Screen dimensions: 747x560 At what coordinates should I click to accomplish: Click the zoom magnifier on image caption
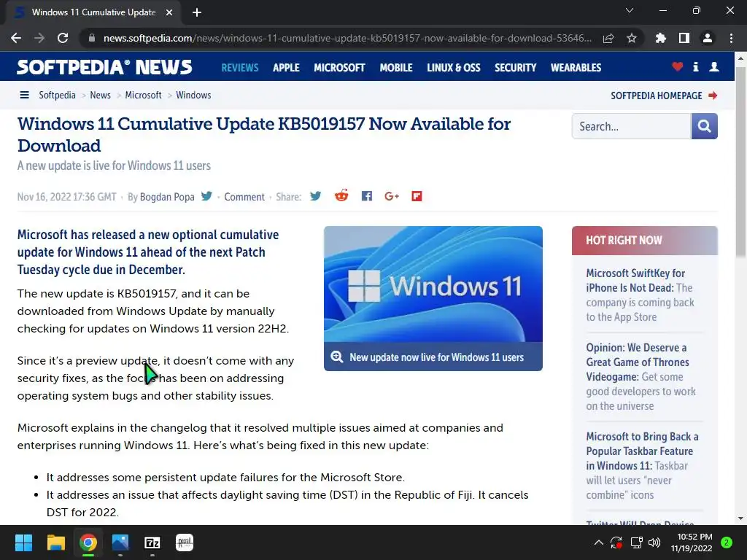point(337,357)
